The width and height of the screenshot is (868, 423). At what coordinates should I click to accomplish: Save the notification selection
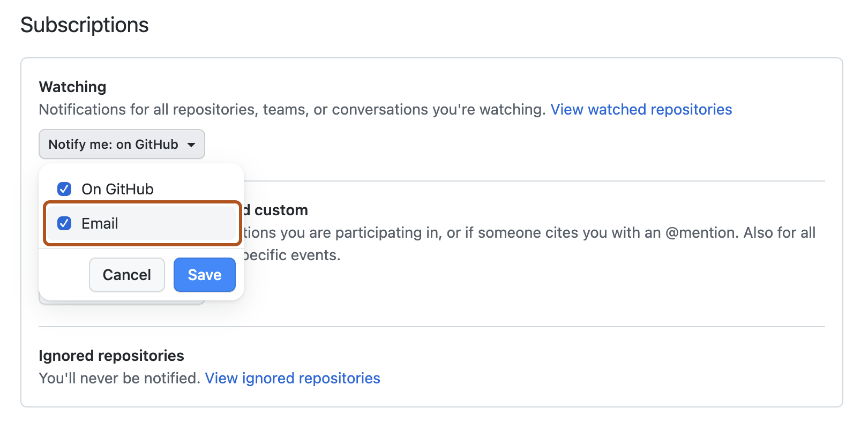[x=204, y=275]
